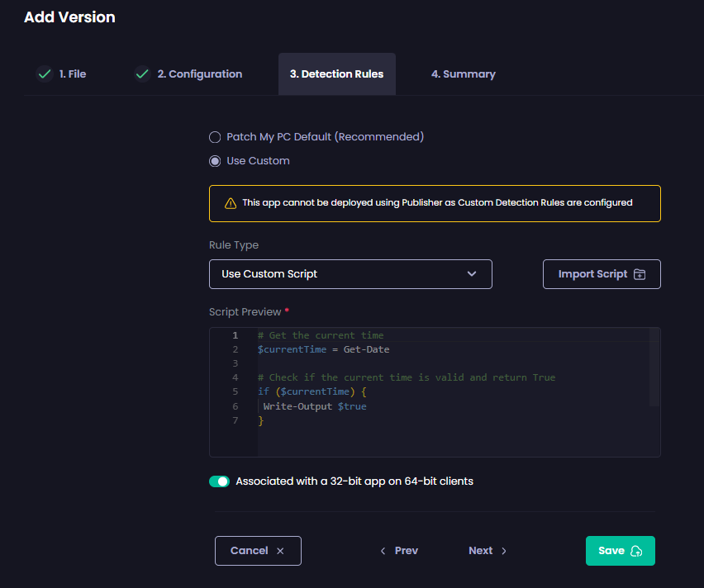This screenshot has width=704, height=588.
Task: Select the Use Custom radio button
Action: tap(215, 160)
